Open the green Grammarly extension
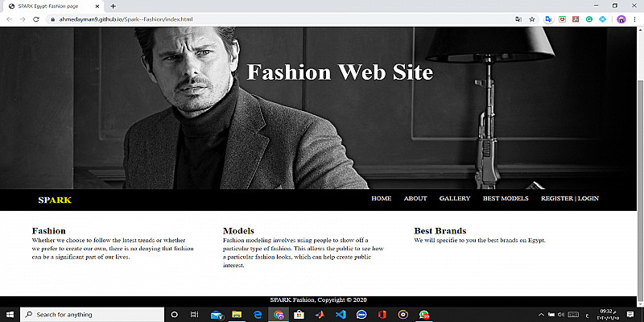Viewport: 644px width, 322px height. [x=589, y=19]
